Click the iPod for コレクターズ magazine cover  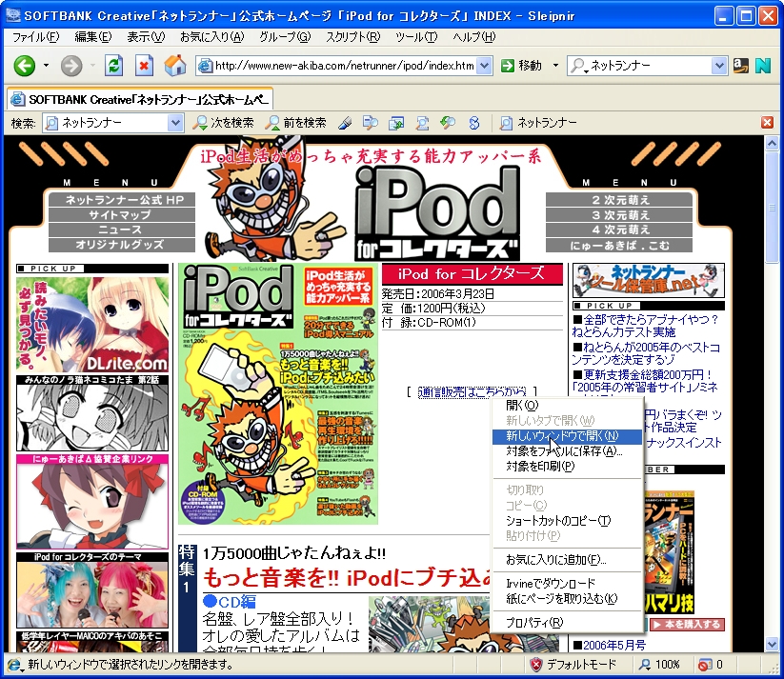(278, 394)
